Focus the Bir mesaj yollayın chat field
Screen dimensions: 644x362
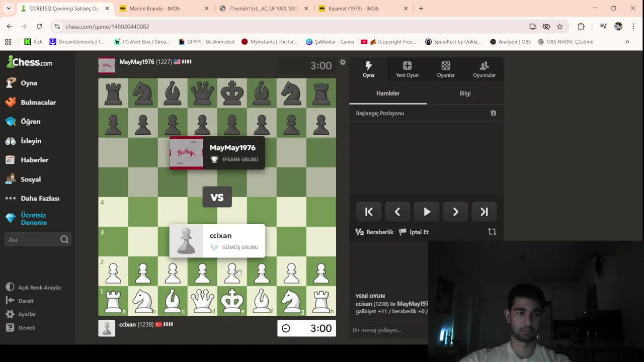388,330
